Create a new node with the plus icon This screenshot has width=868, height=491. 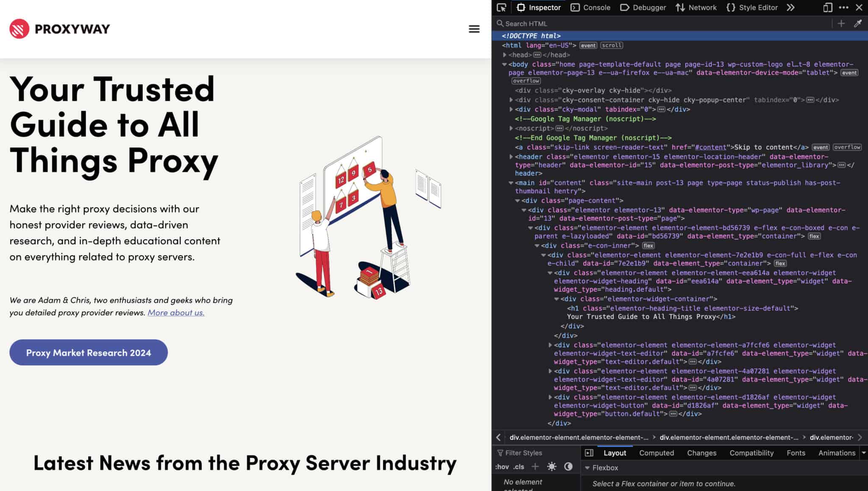tap(840, 24)
